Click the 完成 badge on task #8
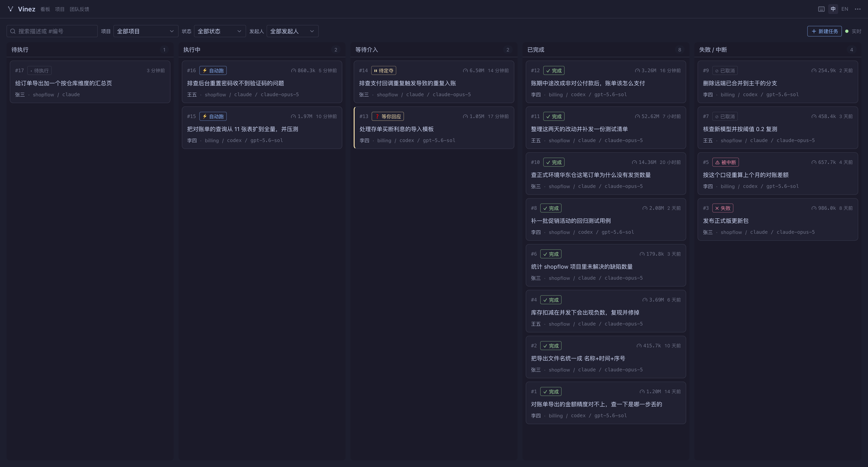 [x=551, y=208]
